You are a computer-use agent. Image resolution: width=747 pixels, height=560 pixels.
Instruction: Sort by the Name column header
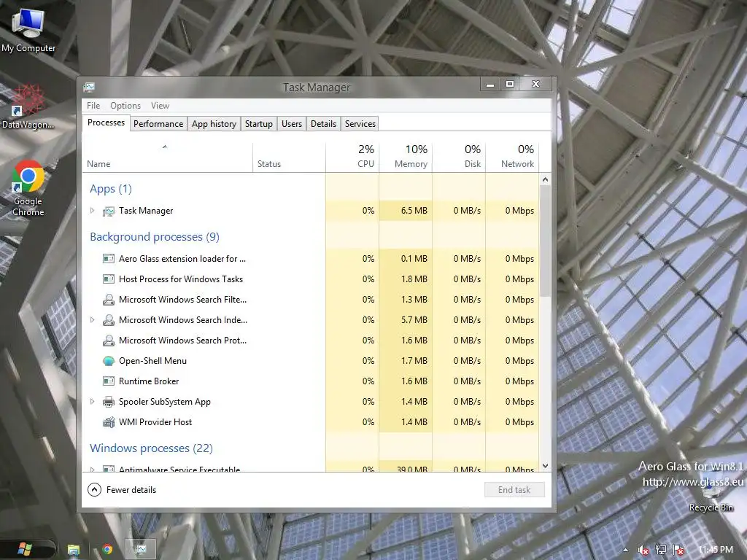167,157
